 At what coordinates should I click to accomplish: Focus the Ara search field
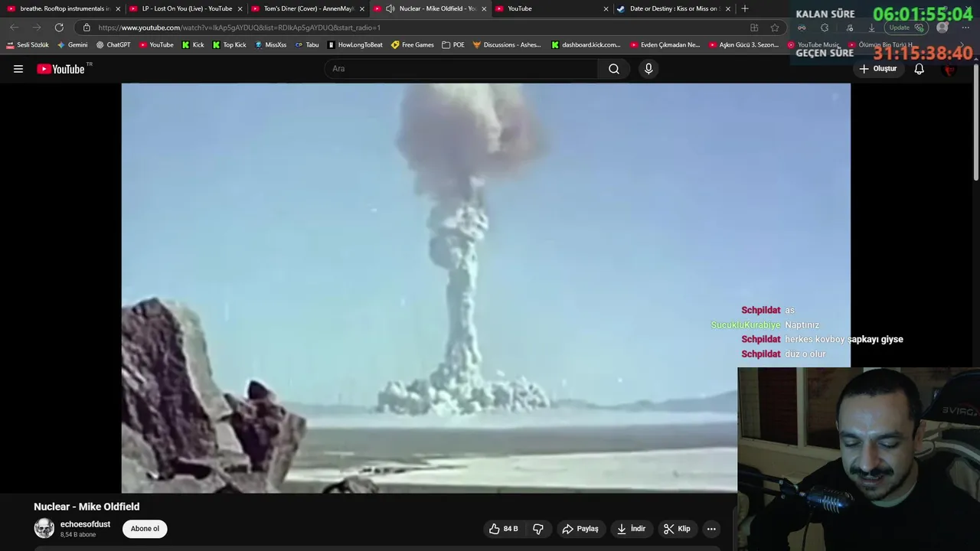tap(461, 69)
